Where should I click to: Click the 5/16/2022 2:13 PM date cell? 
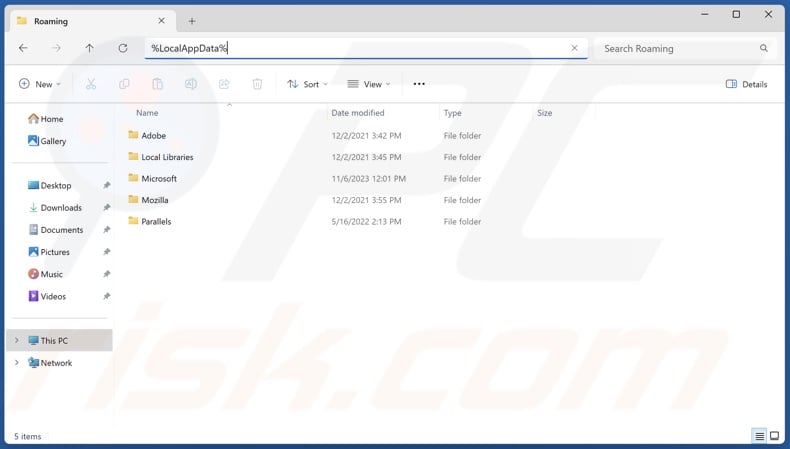click(366, 221)
